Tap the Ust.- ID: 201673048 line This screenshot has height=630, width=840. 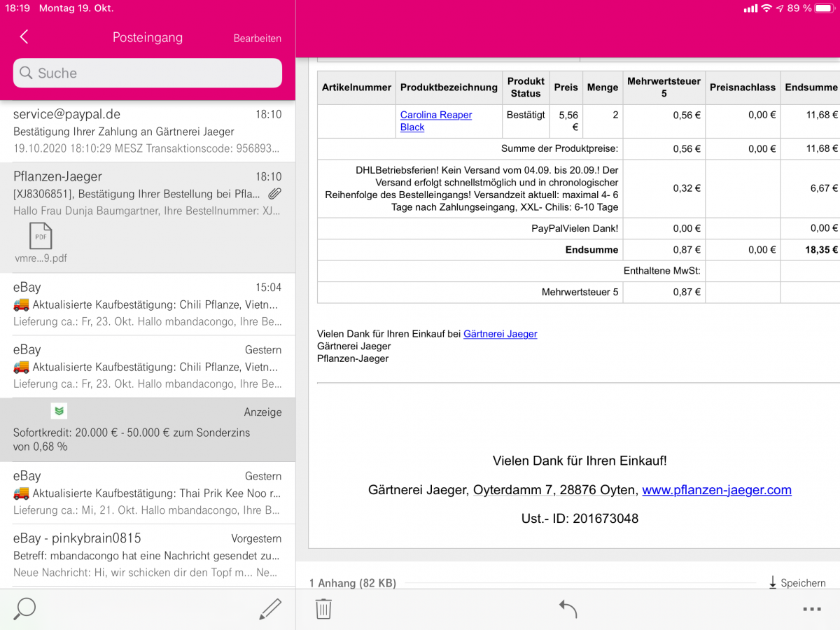(x=580, y=519)
